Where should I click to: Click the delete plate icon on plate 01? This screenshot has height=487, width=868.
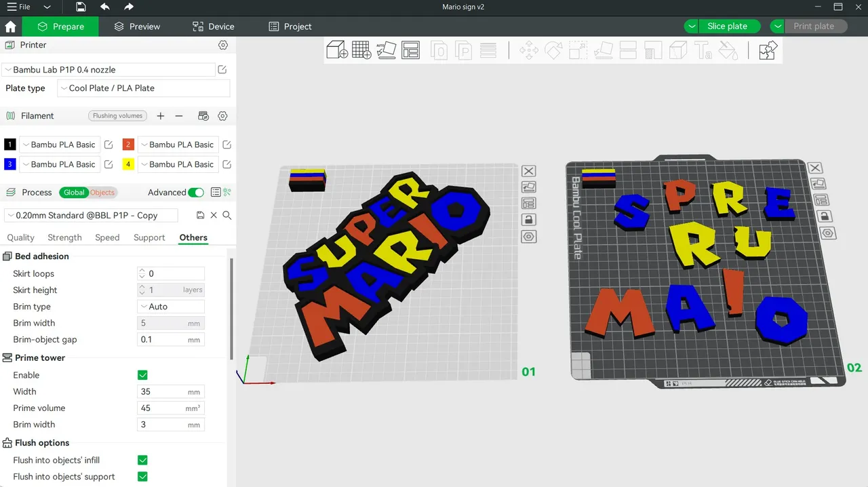click(528, 171)
